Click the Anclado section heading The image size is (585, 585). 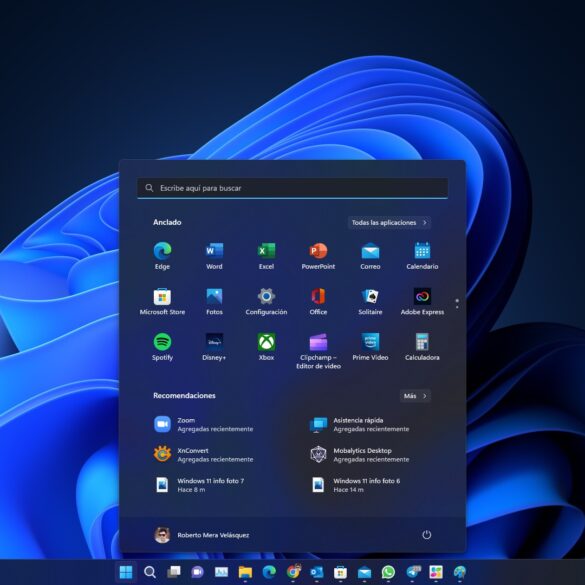[167, 222]
